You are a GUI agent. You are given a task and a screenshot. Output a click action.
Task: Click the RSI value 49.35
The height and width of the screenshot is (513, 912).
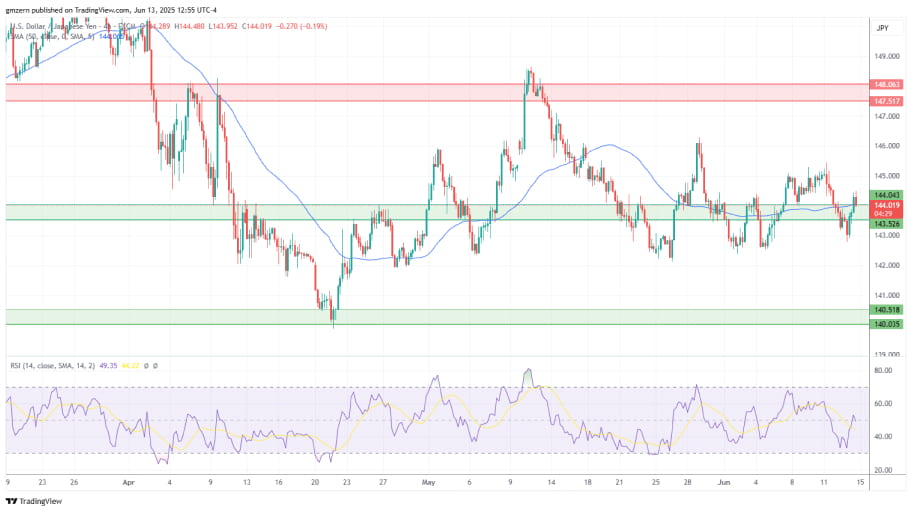click(x=108, y=366)
